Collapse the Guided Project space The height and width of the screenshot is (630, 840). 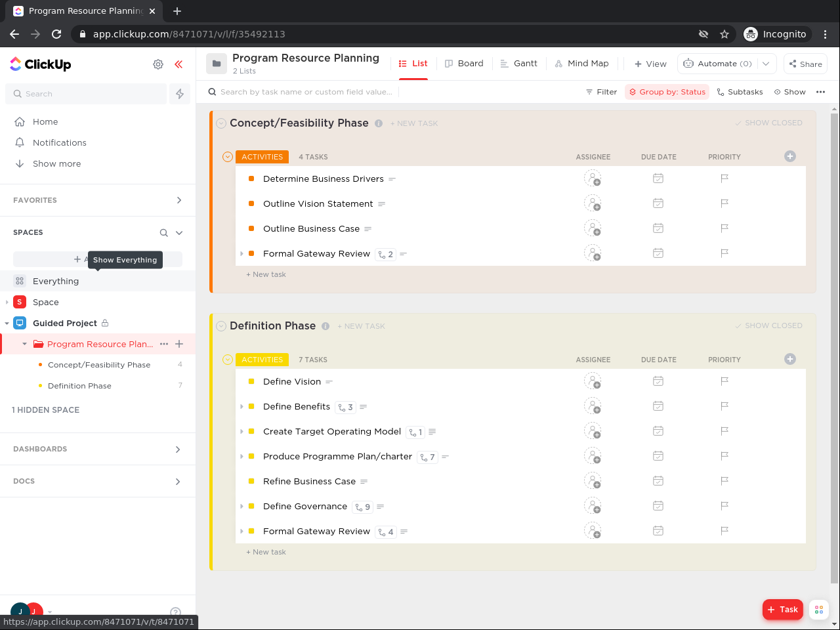click(7, 323)
